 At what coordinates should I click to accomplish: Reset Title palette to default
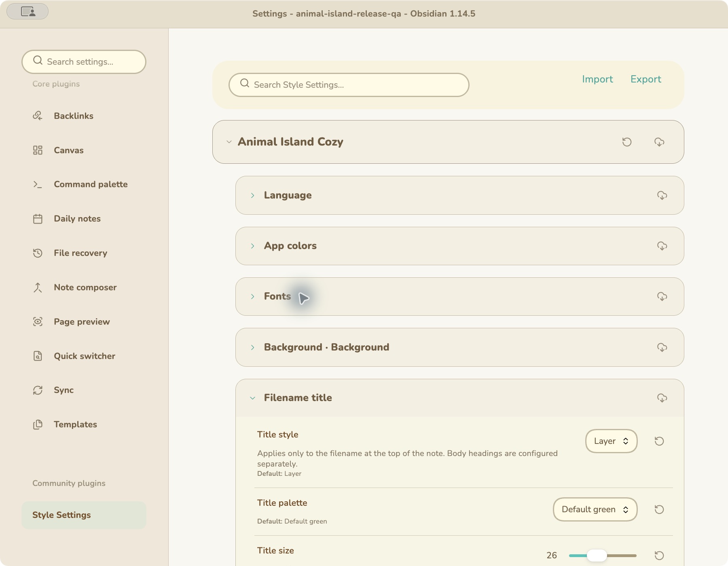[x=659, y=509]
